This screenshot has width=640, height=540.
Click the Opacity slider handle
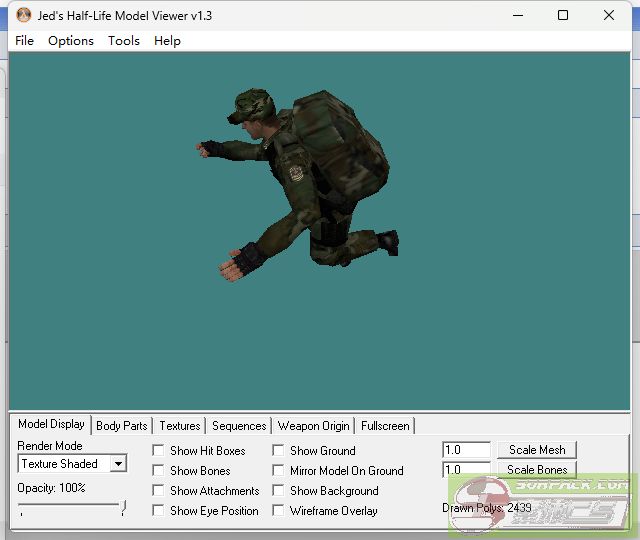[x=123, y=509]
